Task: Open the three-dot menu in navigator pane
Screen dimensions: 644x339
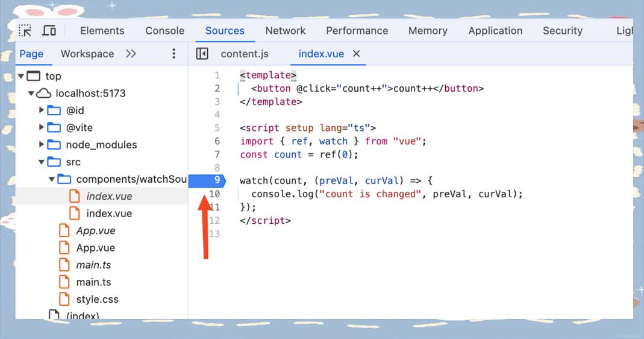Action: click(x=174, y=54)
